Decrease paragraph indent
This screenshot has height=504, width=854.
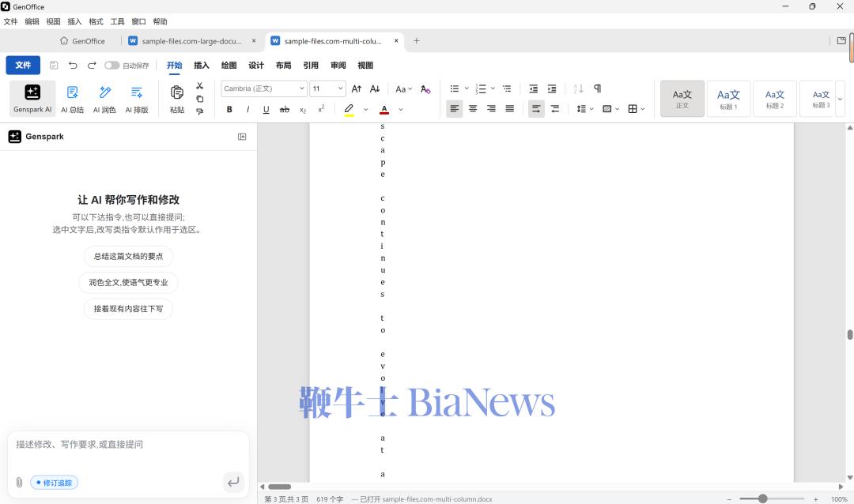tap(534, 88)
